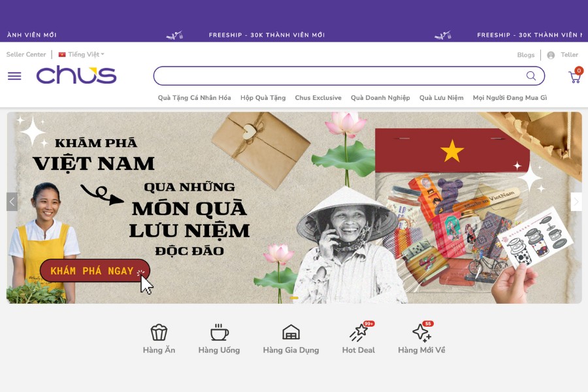588x392 pixels.
Task: Open the shopping cart icon
Action: (575, 76)
